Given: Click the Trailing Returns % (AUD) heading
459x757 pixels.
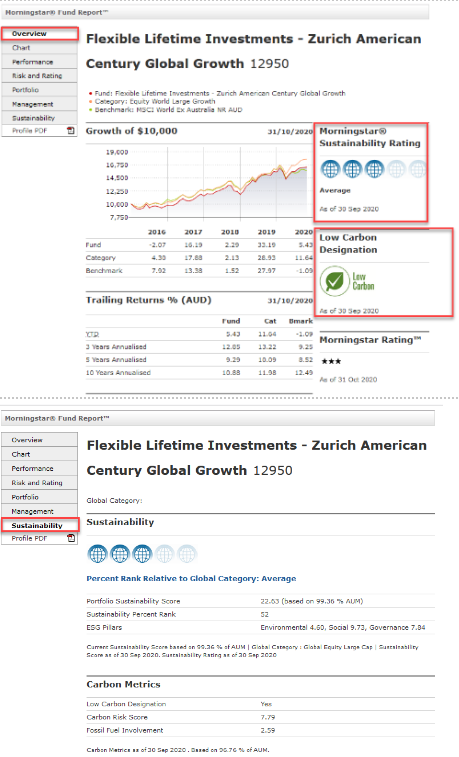Looking at the screenshot, I should [149, 300].
